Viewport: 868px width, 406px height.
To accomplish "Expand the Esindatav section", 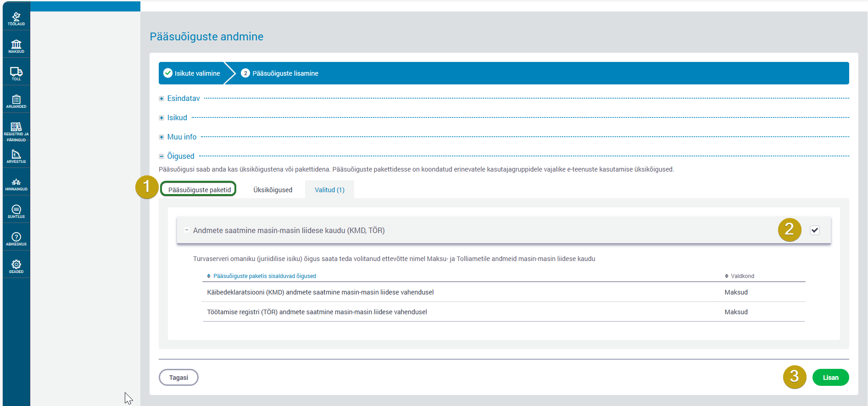I will click(x=161, y=99).
